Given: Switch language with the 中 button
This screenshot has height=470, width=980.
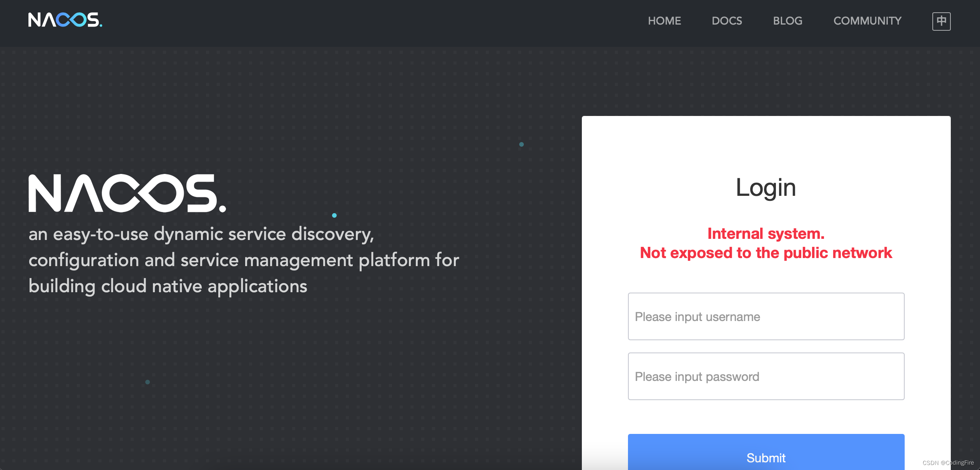Looking at the screenshot, I should 941,21.
